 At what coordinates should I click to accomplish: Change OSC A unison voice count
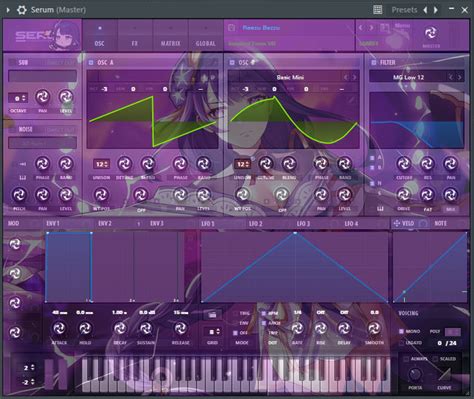(101, 164)
